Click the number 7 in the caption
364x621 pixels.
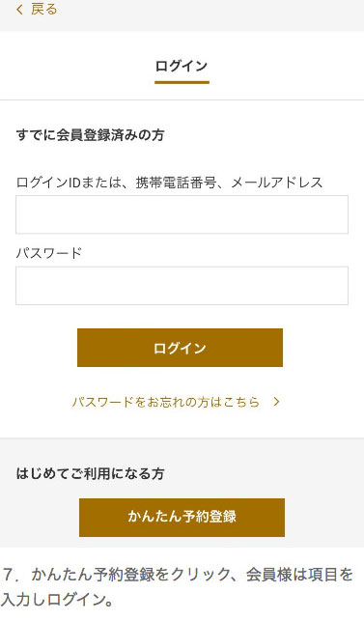tap(9, 575)
